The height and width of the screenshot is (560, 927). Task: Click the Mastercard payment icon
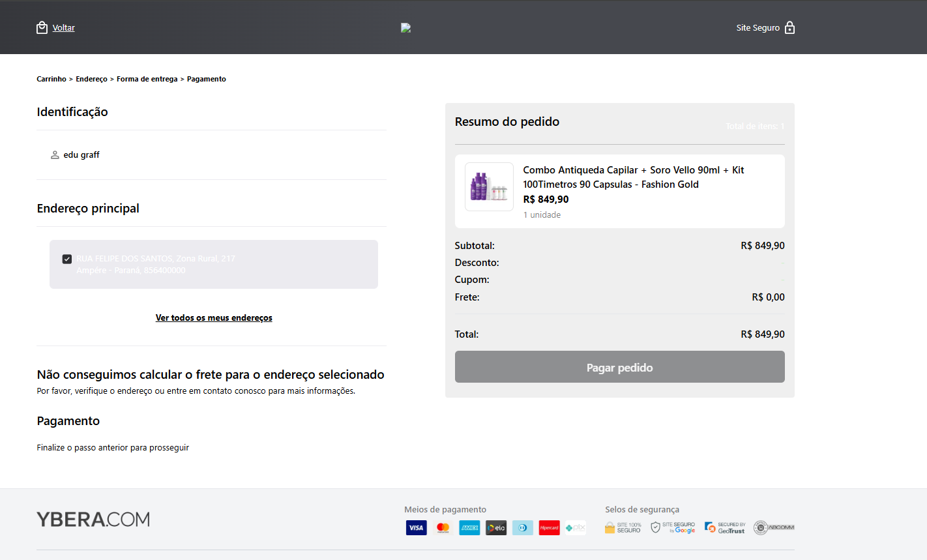click(x=443, y=528)
